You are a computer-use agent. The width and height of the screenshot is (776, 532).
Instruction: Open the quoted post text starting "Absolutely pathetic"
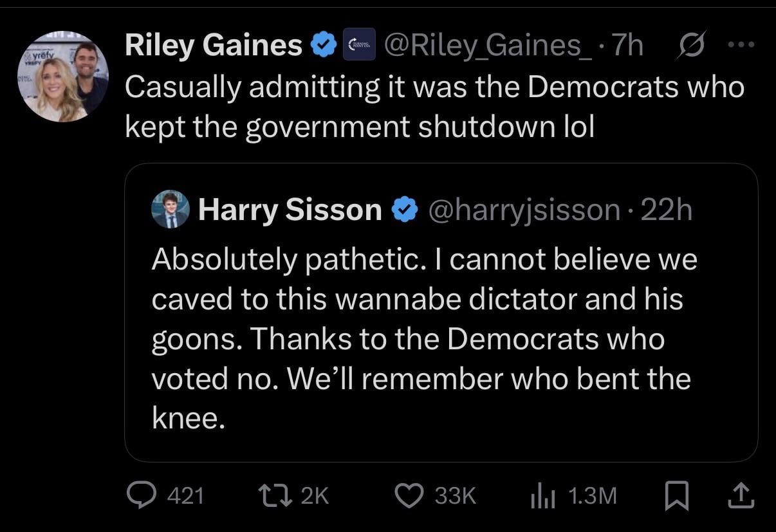(425, 339)
